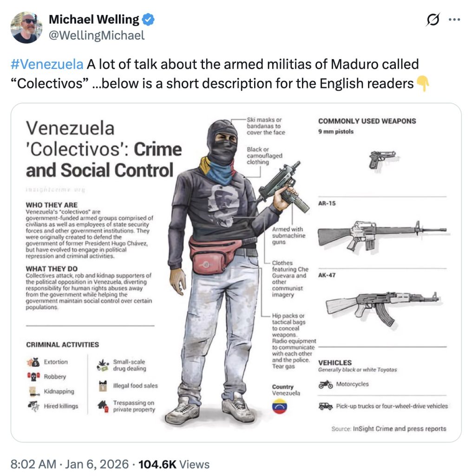Image resolution: width=472 pixels, height=476 pixels.
Task: Click the Extortion money bag icon
Action: [33, 362]
